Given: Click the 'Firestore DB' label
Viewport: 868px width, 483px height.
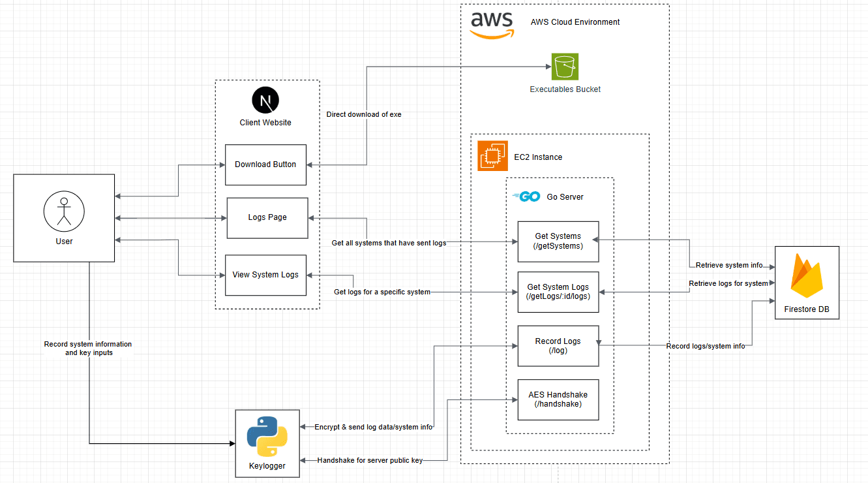Looking at the screenshot, I should point(807,309).
